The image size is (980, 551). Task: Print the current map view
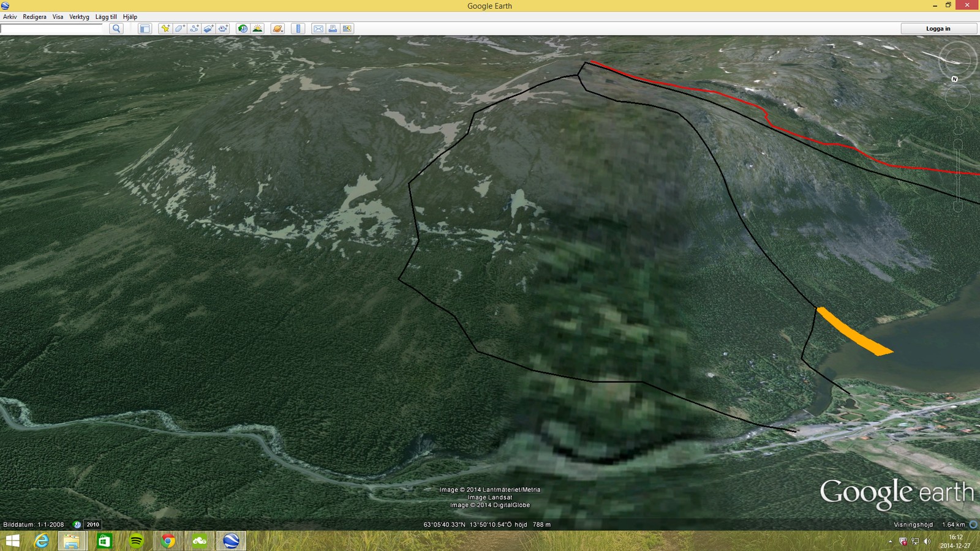pyautogui.click(x=333, y=29)
